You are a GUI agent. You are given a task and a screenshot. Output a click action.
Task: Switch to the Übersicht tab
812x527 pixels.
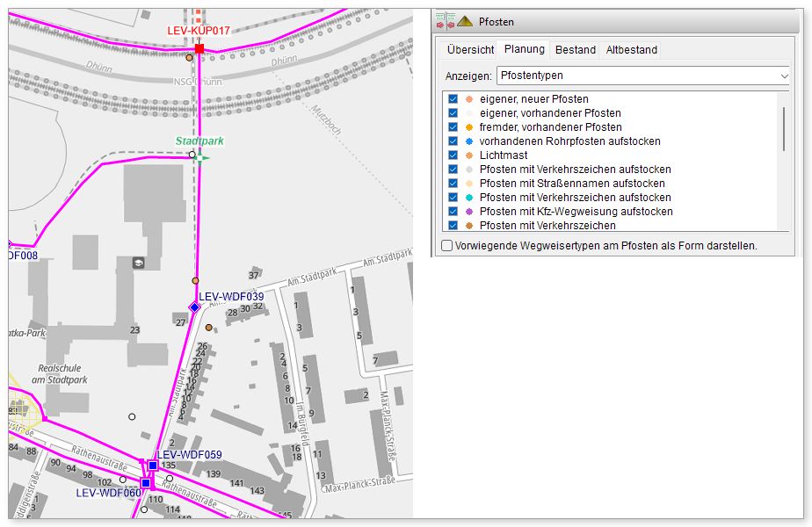coord(471,50)
